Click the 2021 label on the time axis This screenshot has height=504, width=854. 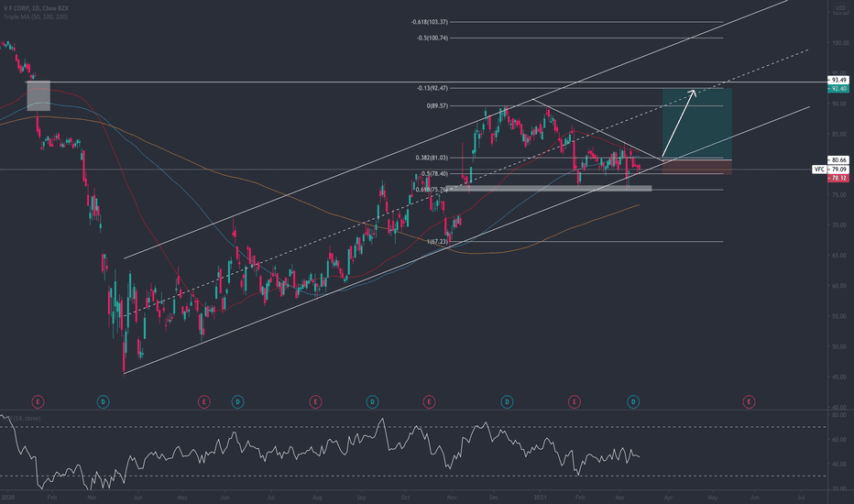541,498
